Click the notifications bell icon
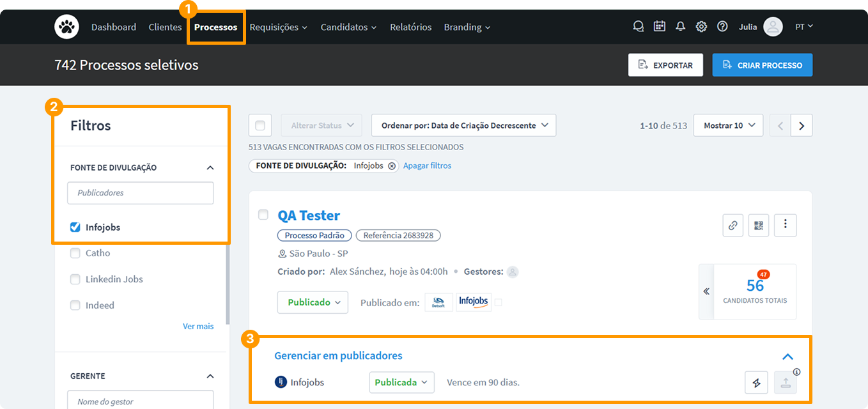 pyautogui.click(x=680, y=27)
